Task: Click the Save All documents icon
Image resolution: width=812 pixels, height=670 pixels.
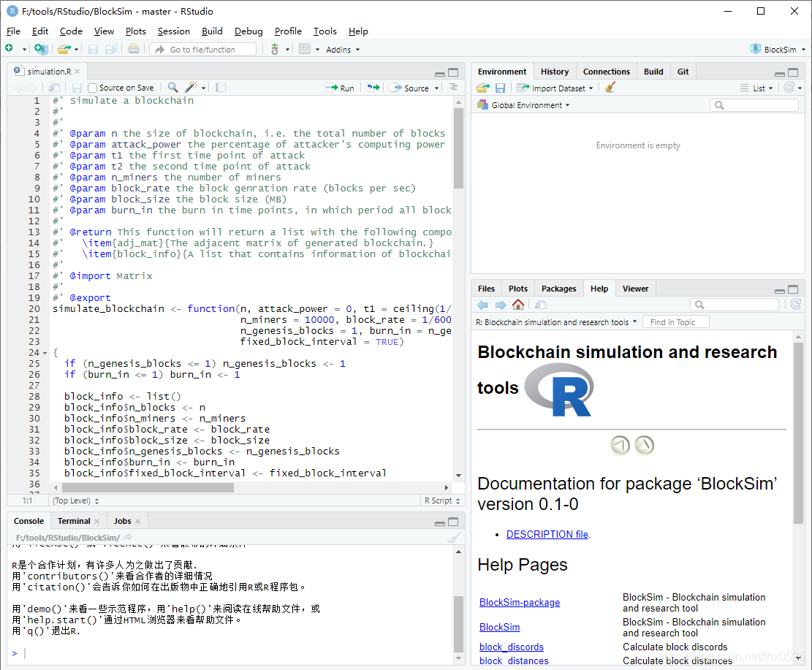Action: tap(111, 49)
